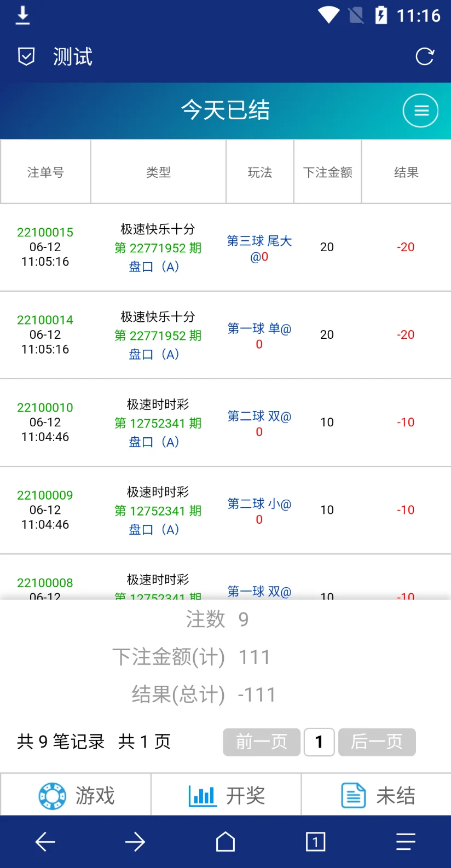Image resolution: width=451 pixels, height=868 pixels.
Task: Click the 前一页 button
Action: pos(262,742)
